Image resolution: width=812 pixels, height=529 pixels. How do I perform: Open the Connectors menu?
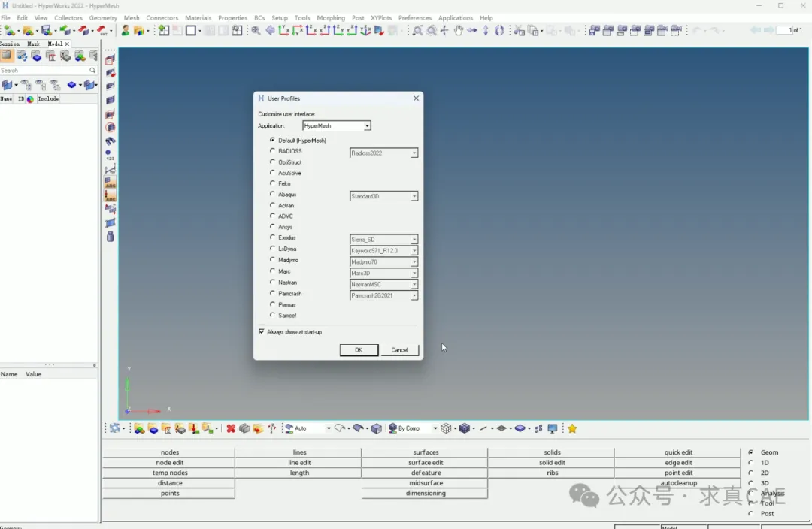[x=162, y=17]
